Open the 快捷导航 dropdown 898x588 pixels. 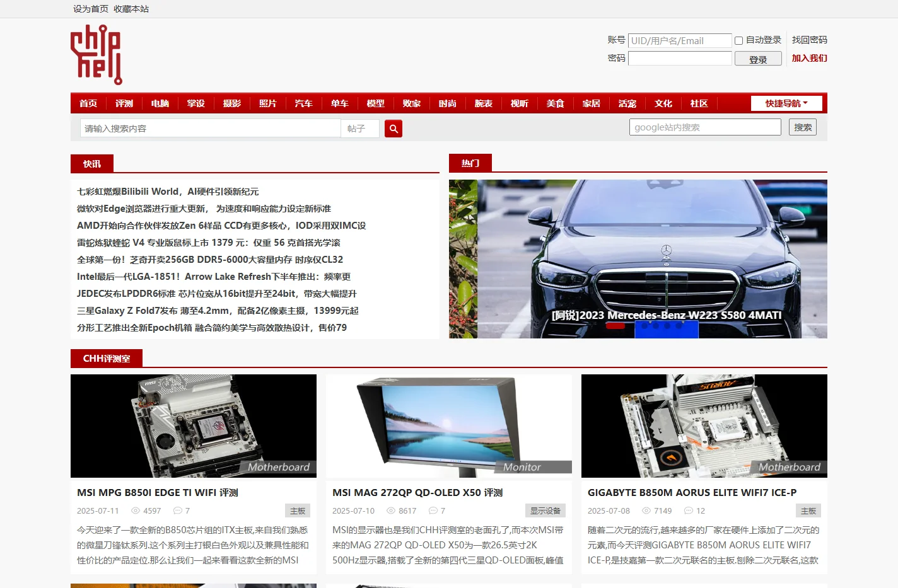(786, 103)
